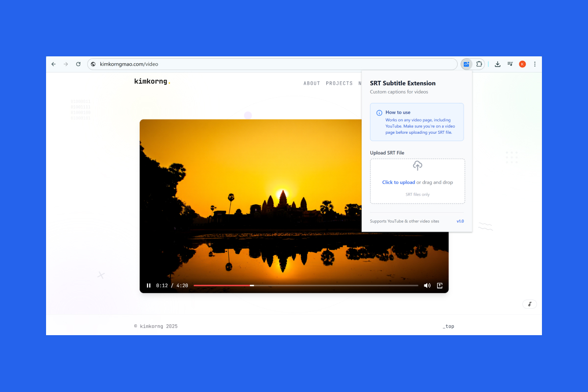Click the 'Click to upload' link
Image resolution: width=588 pixels, height=392 pixels.
pos(398,182)
